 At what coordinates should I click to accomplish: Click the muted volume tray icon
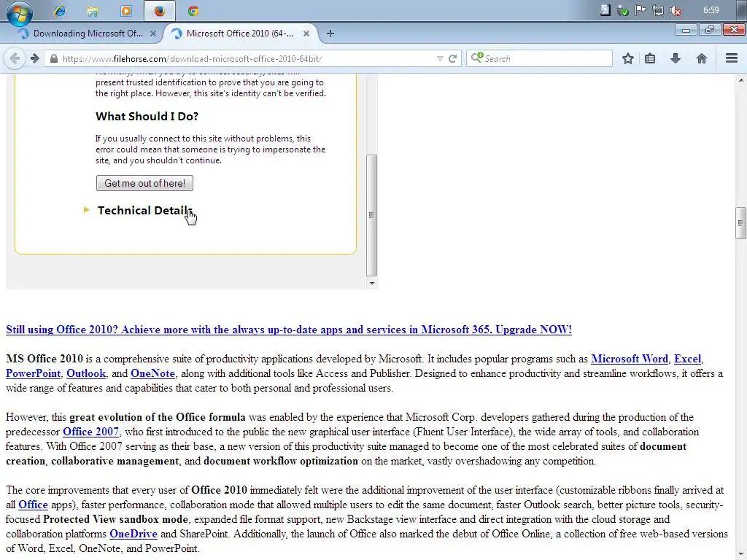tap(676, 10)
